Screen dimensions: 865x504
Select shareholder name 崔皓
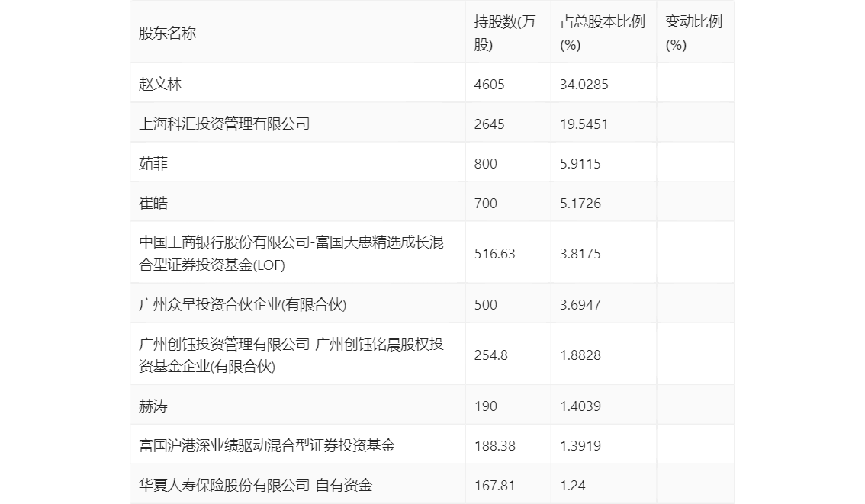coord(153,204)
